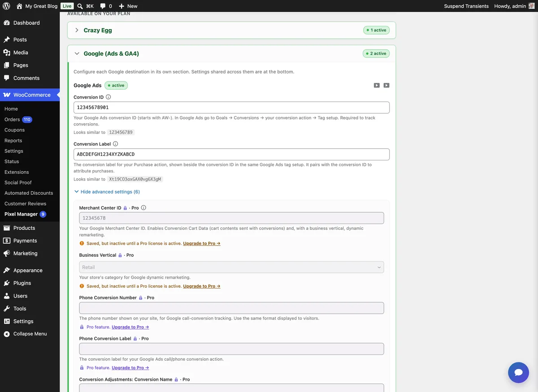Click the Merchant Center ID field
Screen dimensions: 538x392
pyautogui.click(x=231, y=218)
